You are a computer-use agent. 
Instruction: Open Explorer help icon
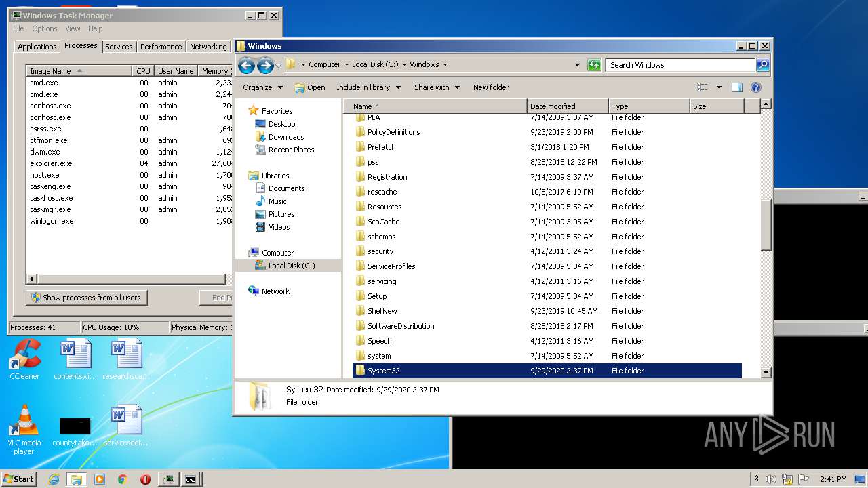pos(756,87)
